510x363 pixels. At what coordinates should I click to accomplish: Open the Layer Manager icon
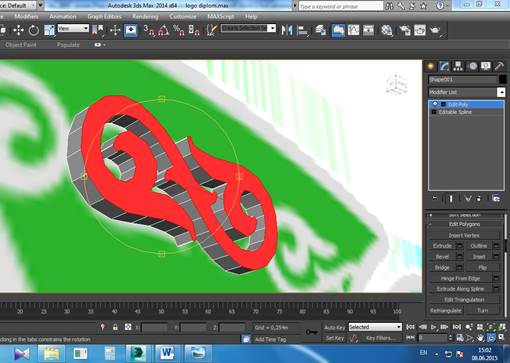[321, 30]
